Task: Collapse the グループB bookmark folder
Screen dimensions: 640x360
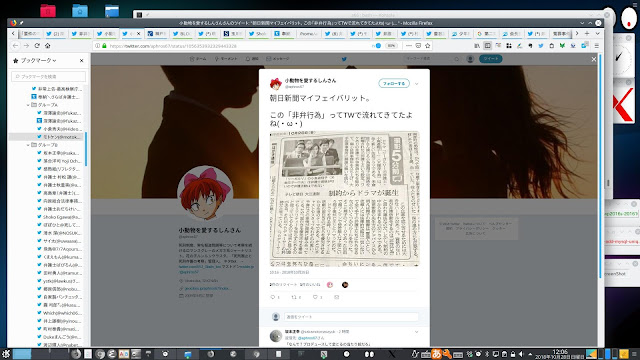Action: (x=28, y=145)
